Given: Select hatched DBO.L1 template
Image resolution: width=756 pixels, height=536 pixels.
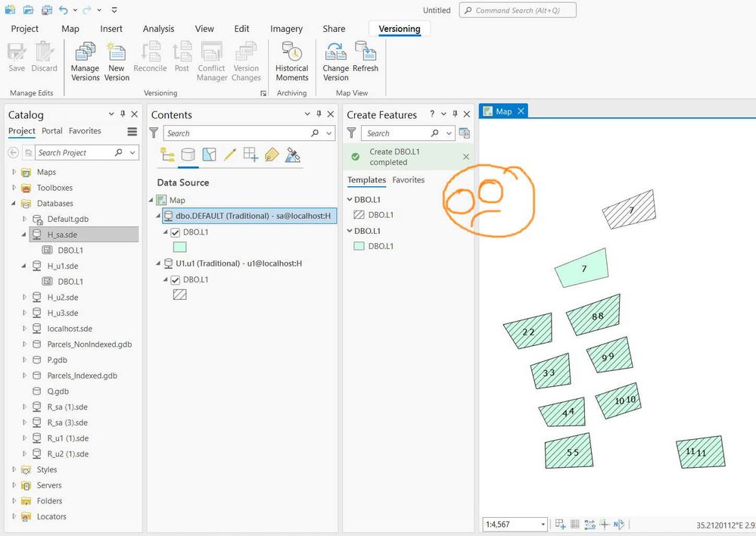Looking at the screenshot, I should click(x=374, y=215).
